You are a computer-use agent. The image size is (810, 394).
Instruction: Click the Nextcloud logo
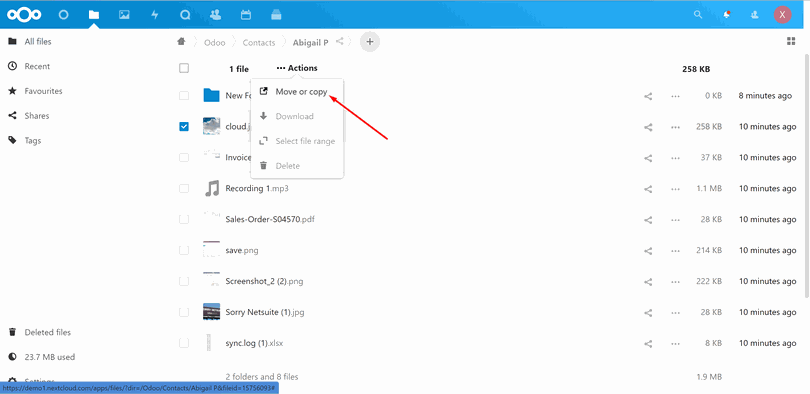(24, 15)
